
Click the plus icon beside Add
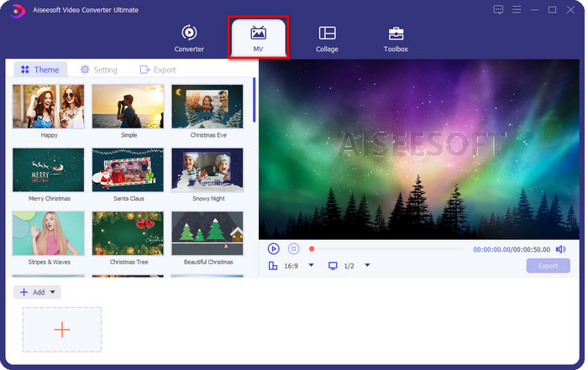(x=24, y=292)
